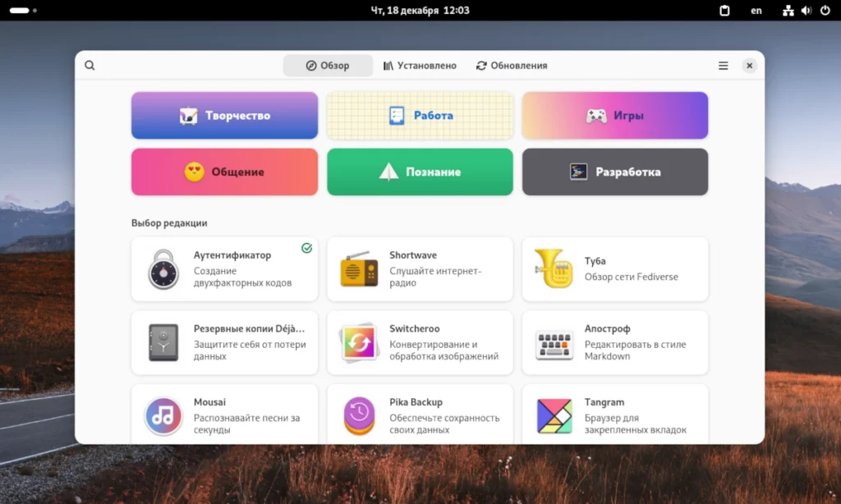Switch to the Обновления tab
The width and height of the screenshot is (841, 504).
512,66
